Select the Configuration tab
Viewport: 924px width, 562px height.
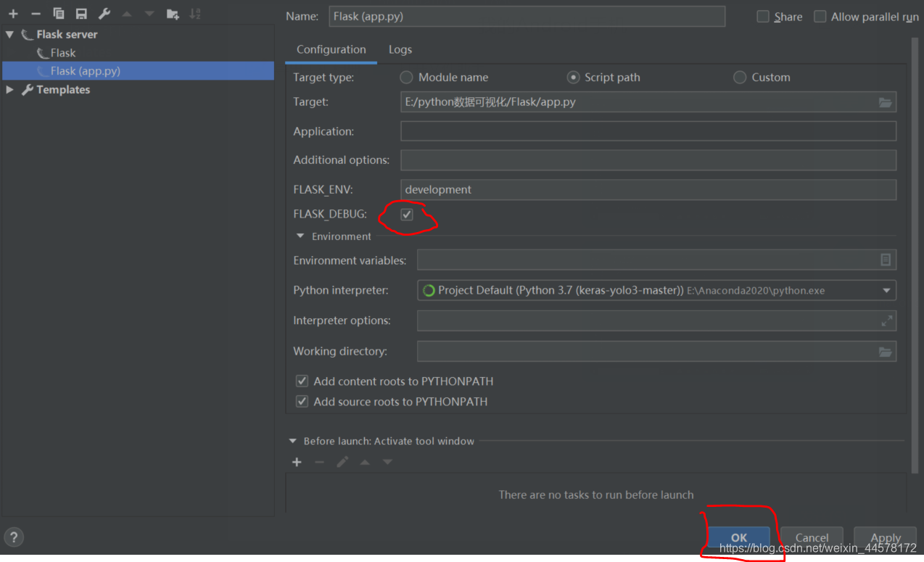tap(331, 49)
